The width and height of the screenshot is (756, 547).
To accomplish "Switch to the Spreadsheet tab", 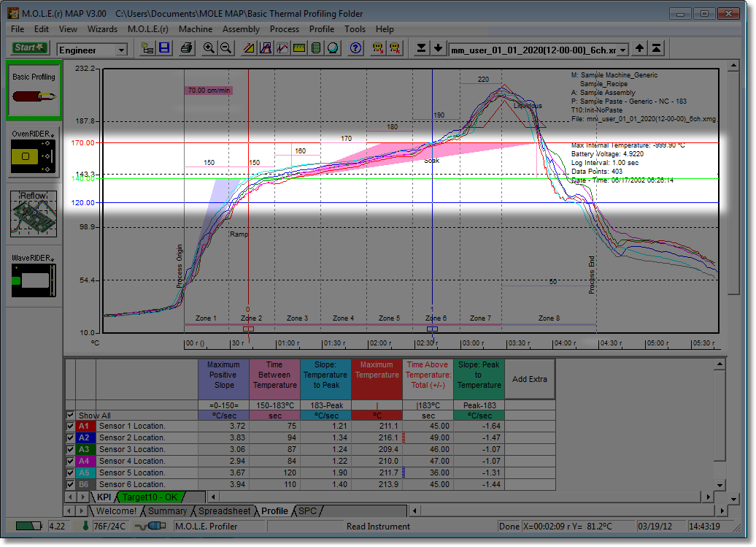I will [x=225, y=511].
